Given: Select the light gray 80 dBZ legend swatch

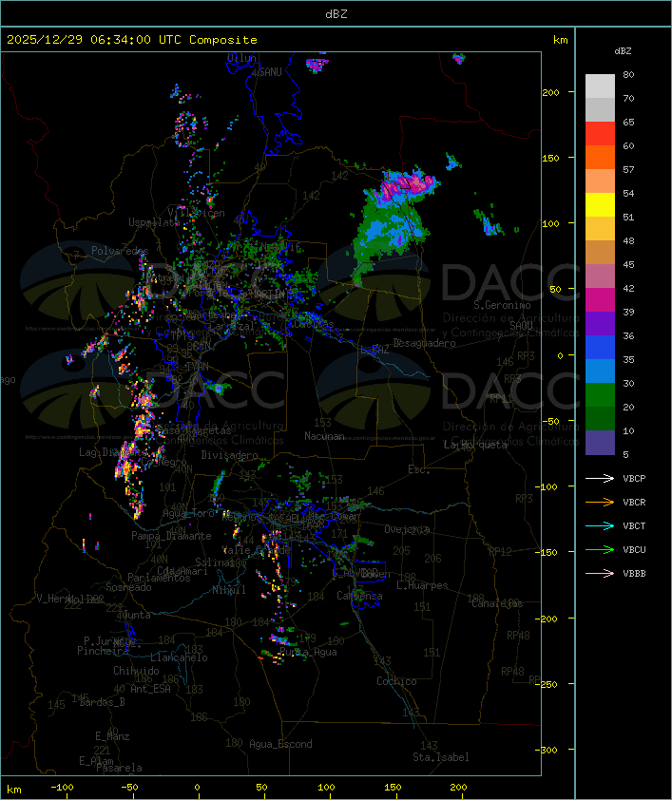Looking at the screenshot, I should click(600, 86).
